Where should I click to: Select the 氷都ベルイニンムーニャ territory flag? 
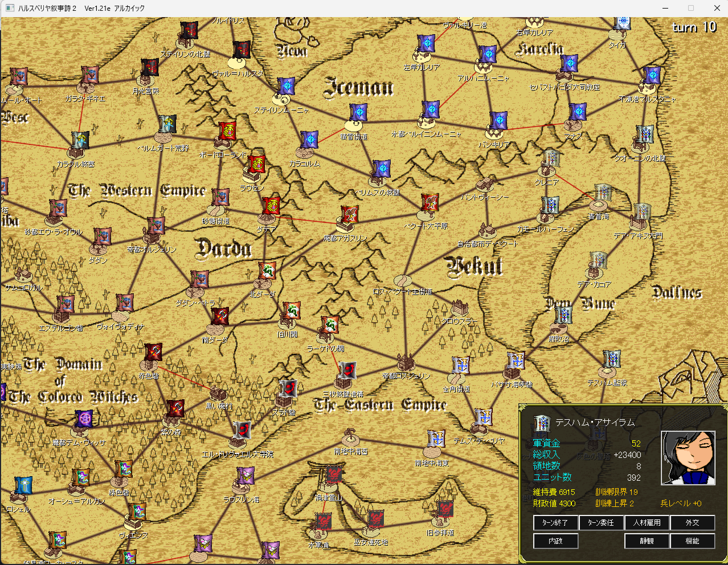point(431,110)
